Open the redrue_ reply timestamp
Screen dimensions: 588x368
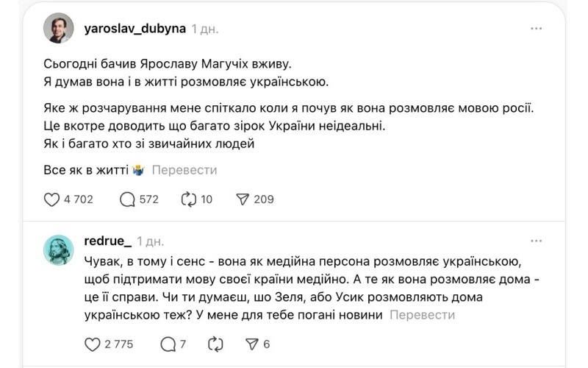pyautogui.click(x=151, y=241)
